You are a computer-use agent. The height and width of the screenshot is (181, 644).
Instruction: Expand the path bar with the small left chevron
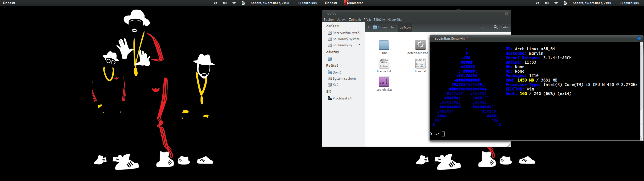coord(368,27)
